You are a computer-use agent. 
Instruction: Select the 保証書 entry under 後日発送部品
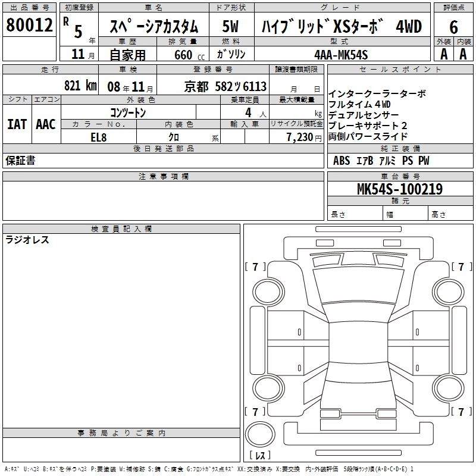(20, 161)
